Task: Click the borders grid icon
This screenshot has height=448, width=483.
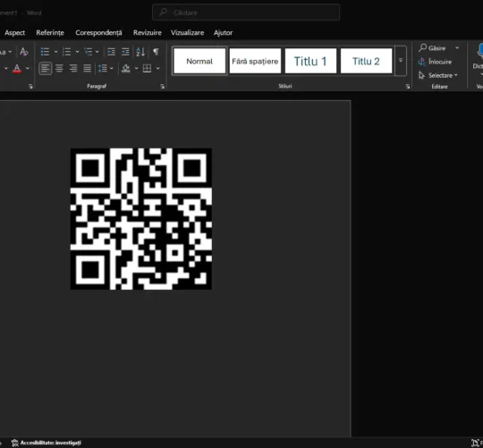Action: tap(147, 68)
